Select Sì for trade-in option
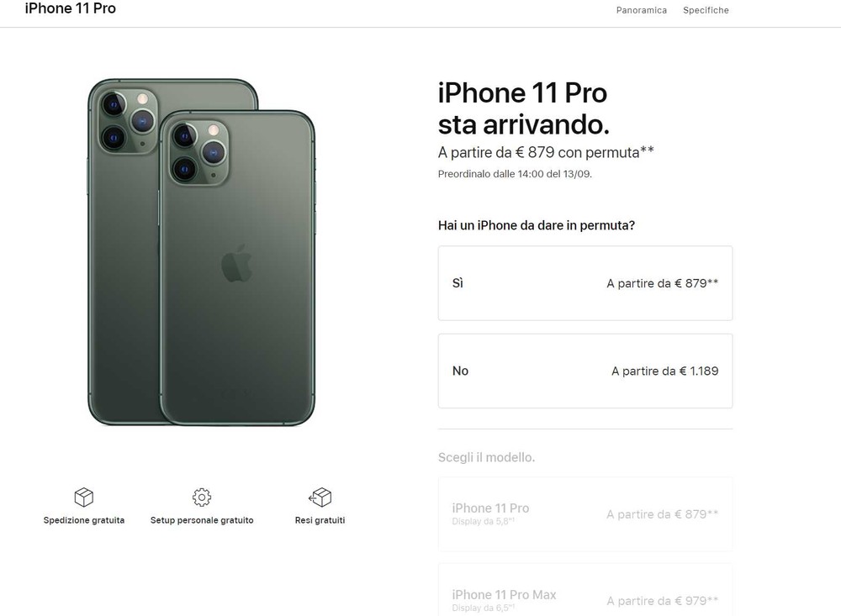 [x=585, y=283]
